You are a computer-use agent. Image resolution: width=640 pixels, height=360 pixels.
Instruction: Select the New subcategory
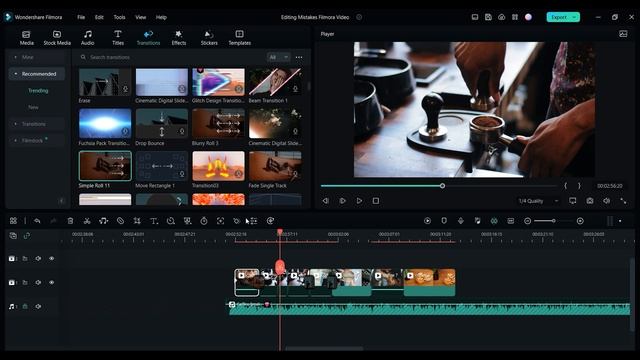pyautogui.click(x=33, y=107)
